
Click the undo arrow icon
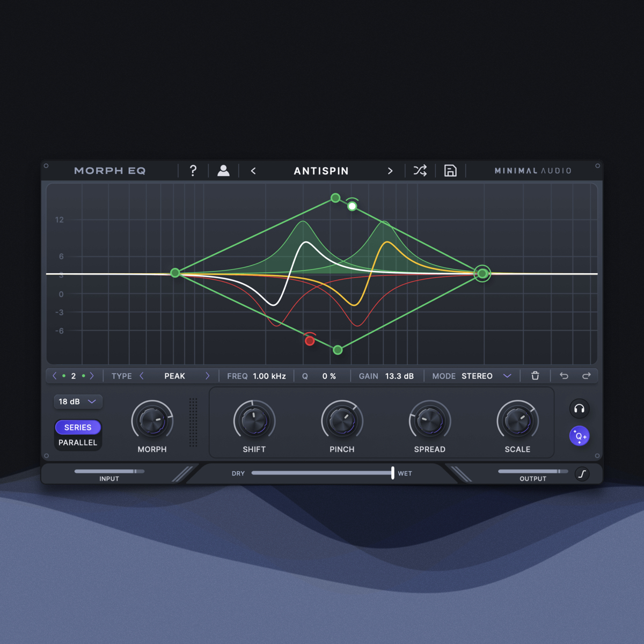[564, 376]
